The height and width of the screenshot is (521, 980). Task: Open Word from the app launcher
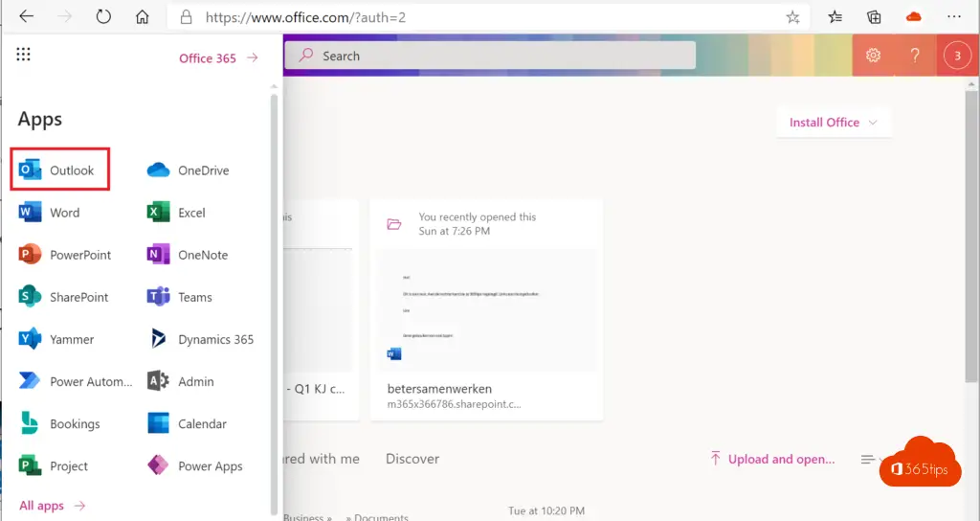click(x=50, y=213)
